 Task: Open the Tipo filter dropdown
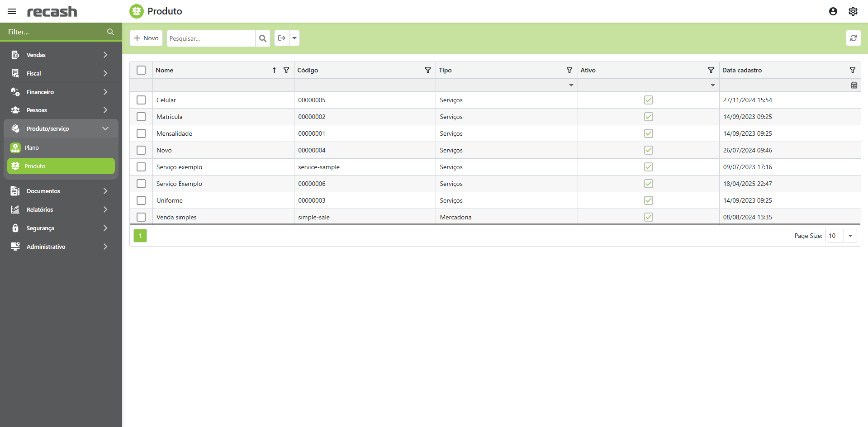click(x=571, y=85)
